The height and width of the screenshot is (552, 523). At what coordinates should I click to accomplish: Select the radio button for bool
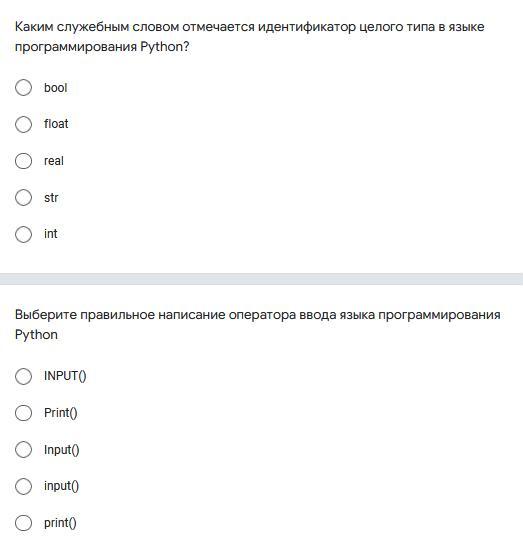[23, 87]
